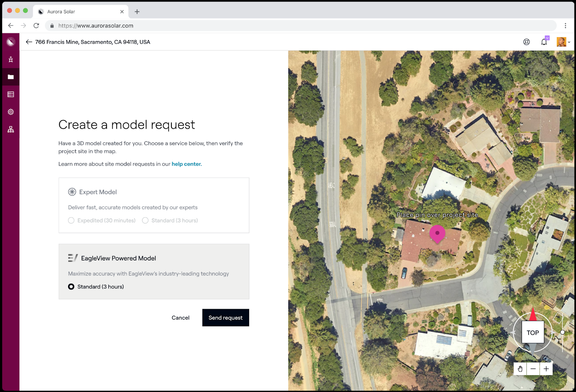576x392 pixels.
Task: Open the projects folder icon in sidebar
Action: click(11, 77)
